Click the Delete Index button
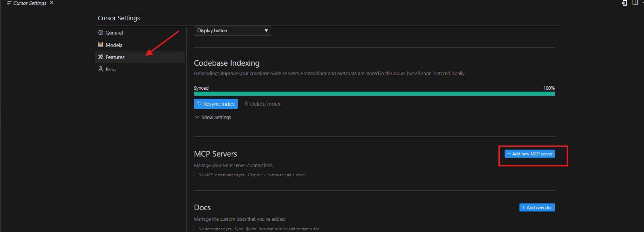Image resolution: width=644 pixels, height=232 pixels. click(262, 104)
